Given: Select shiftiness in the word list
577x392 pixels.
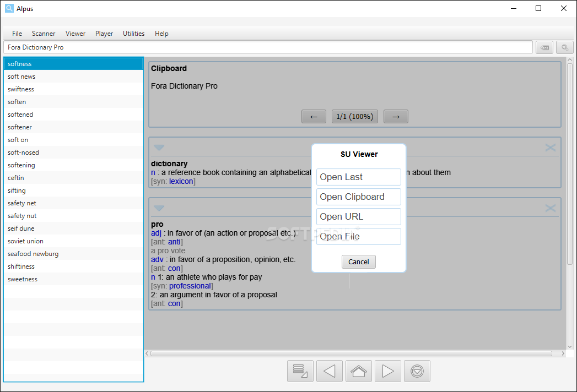Looking at the screenshot, I should click(x=74, y=266).
